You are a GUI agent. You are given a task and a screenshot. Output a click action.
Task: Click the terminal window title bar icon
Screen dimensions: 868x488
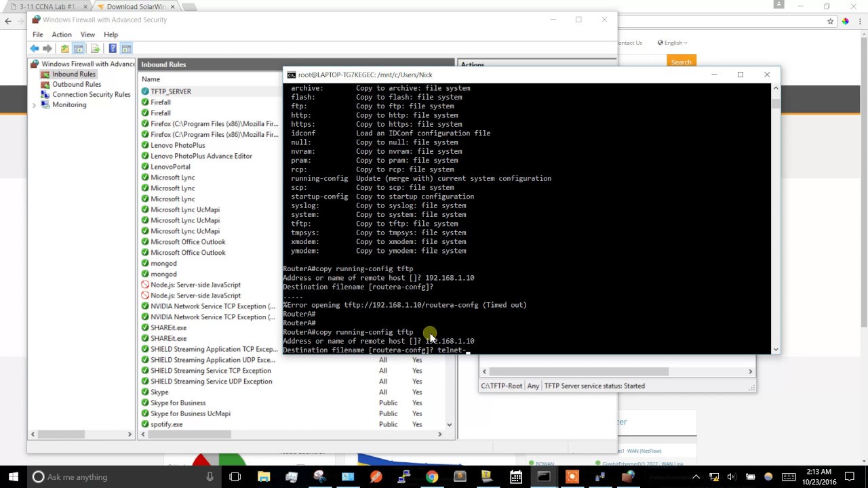[291, 75]
